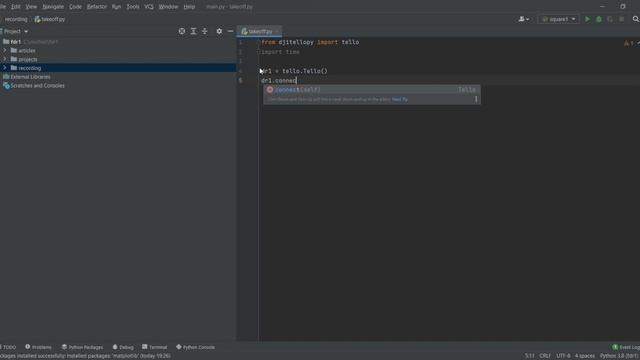
Task: Run with coverage icon in toolbar
Action: pos(610,19)
